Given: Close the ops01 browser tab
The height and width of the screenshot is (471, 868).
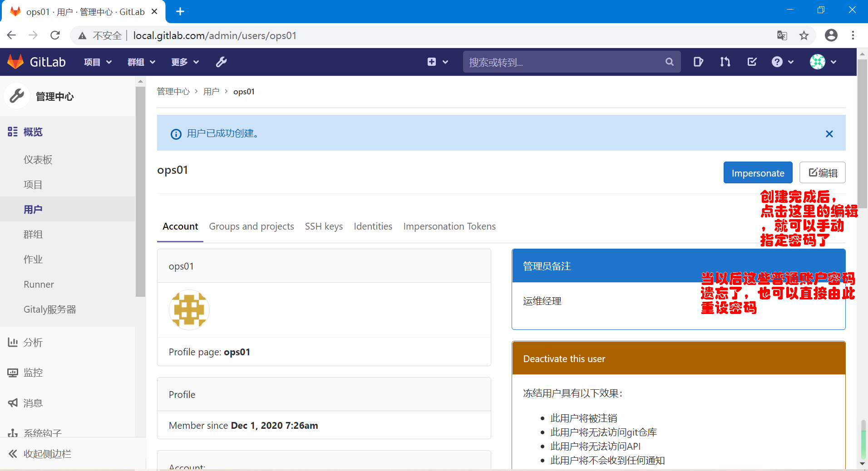Looking at the screenshot, I should click(x=154, y=11).
